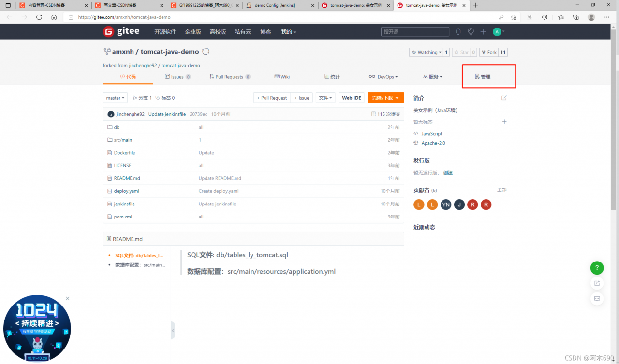Collapse the README outline sidebar handle
This screenshot has width=619, height=364.
coord(173,331)
